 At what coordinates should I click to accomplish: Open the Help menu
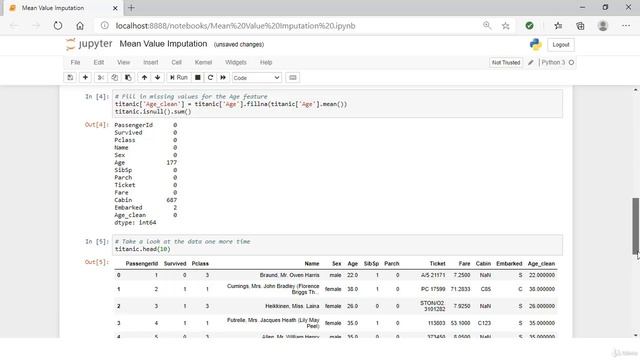point(266,62)
